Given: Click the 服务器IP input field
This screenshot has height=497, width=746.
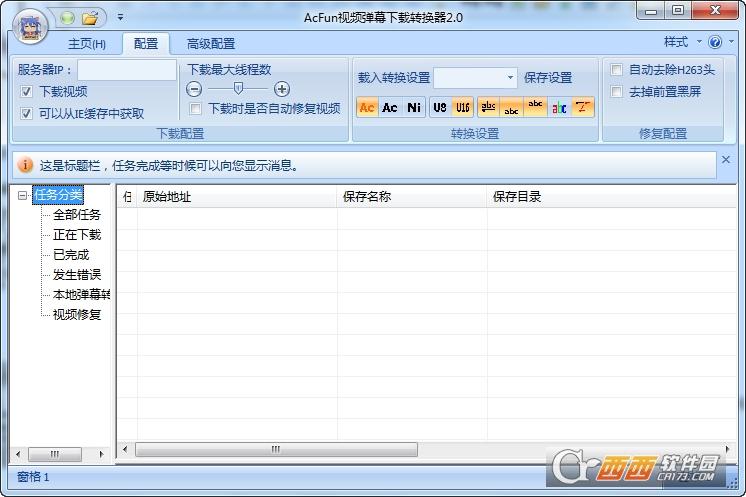Looking at the screenshot, I should click(127, 70).
